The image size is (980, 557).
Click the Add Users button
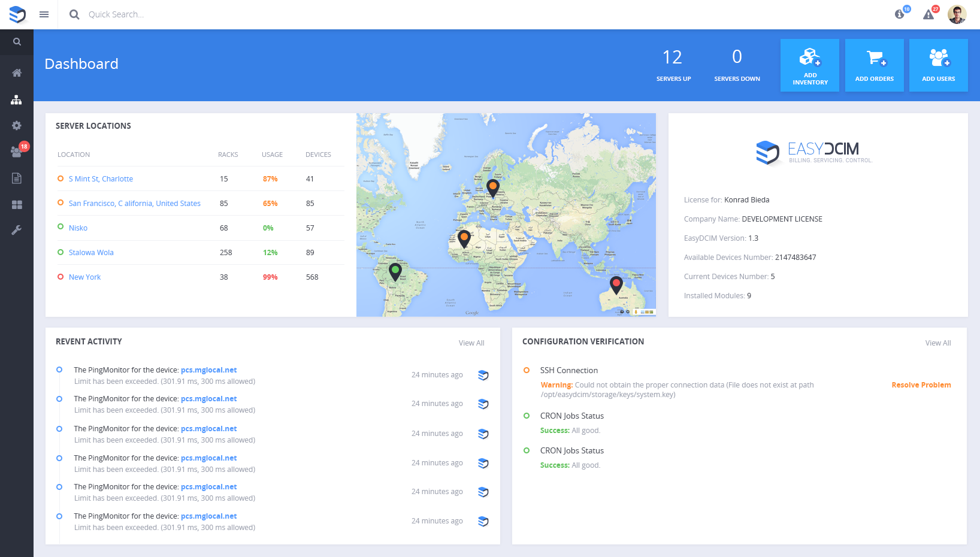pyautogui.click(x=938, y=65)
